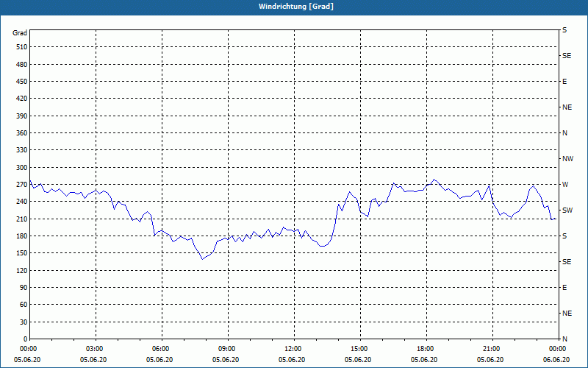Click the 05.06.20 date under 03:00

coord(93,360)
